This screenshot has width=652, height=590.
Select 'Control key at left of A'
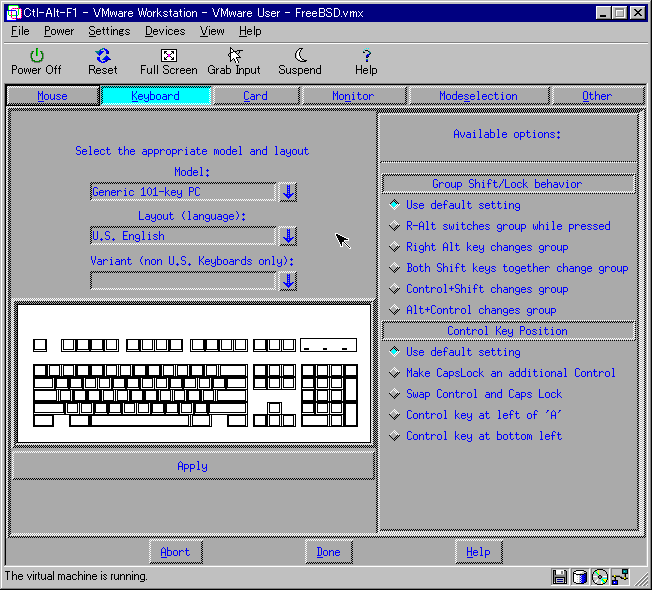point(394,415)
